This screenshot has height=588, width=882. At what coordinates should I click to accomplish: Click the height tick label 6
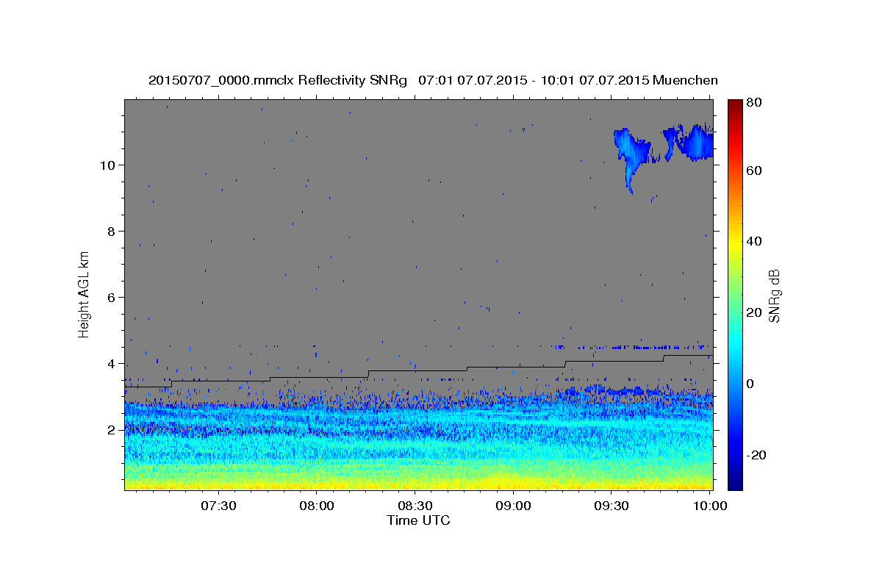(x=112, y=297)
